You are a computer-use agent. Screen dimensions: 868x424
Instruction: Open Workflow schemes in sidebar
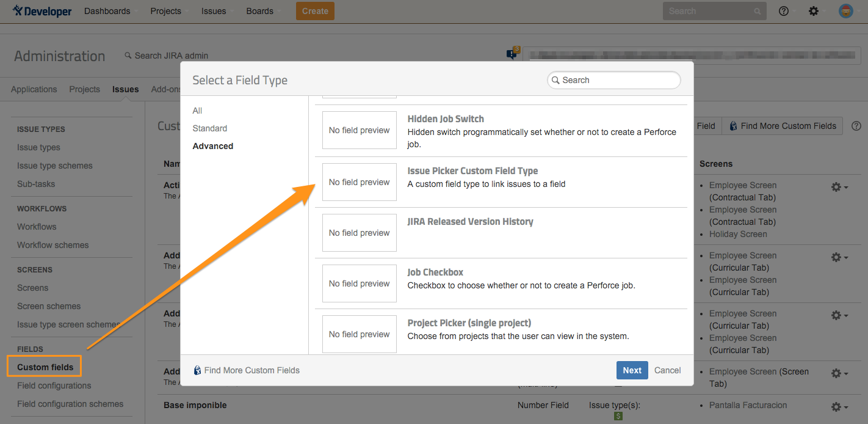click(53, 245)
